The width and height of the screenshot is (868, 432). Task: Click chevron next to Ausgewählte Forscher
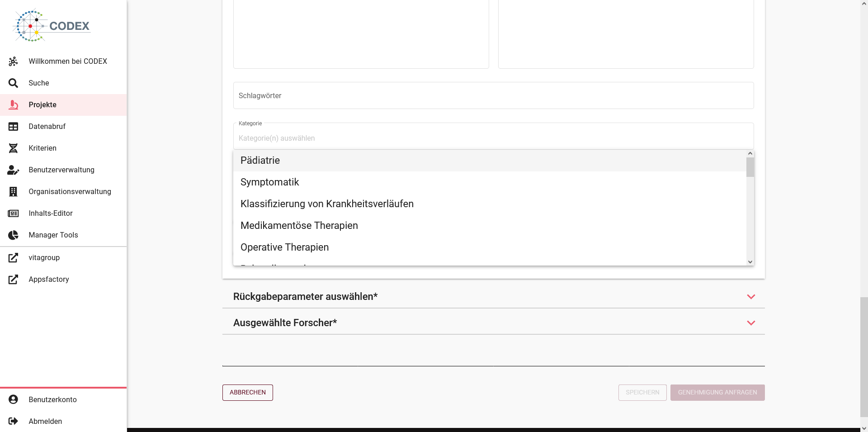[x=751, y=323]
